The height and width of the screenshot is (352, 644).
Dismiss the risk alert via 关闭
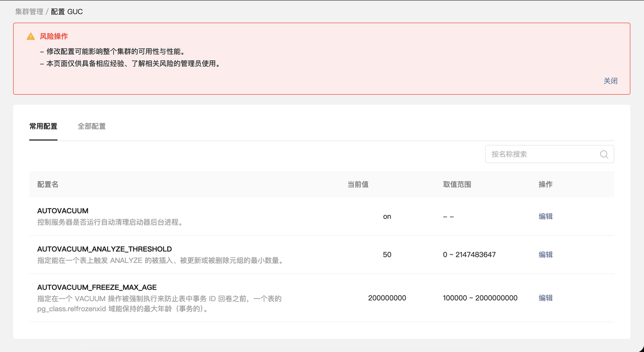610,81
